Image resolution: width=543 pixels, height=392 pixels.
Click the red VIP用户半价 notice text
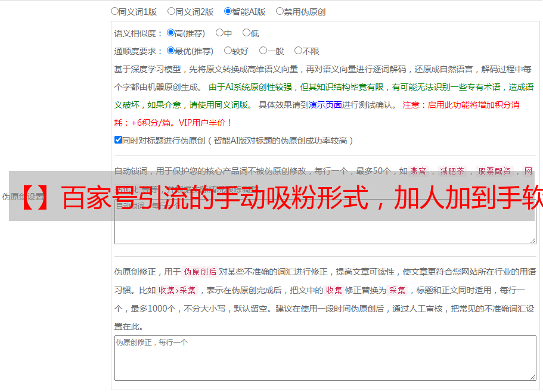pyautogui.click(x=204, y=123)
